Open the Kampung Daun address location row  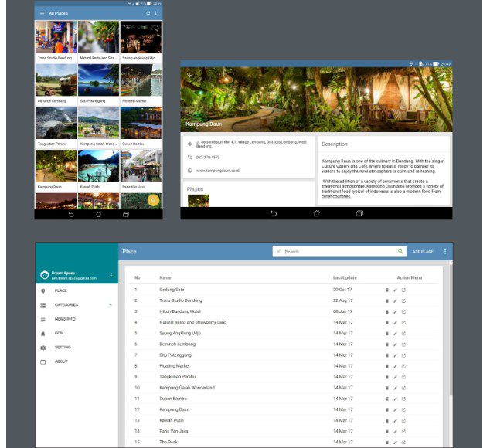pos(249,144)
